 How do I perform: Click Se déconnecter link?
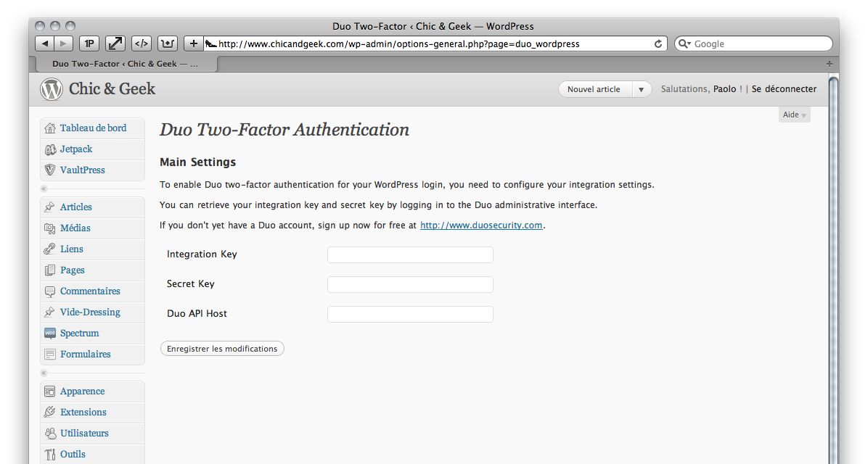point(784,89)
